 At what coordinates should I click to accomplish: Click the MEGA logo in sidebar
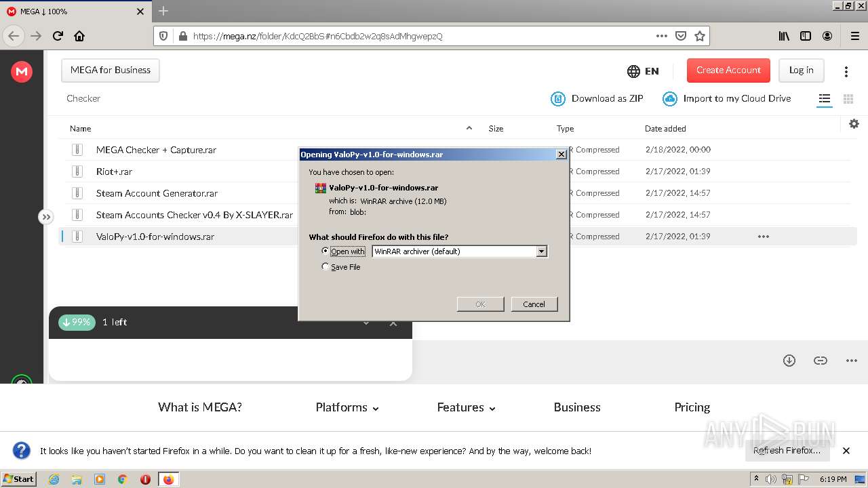click(x=22, y=71)
